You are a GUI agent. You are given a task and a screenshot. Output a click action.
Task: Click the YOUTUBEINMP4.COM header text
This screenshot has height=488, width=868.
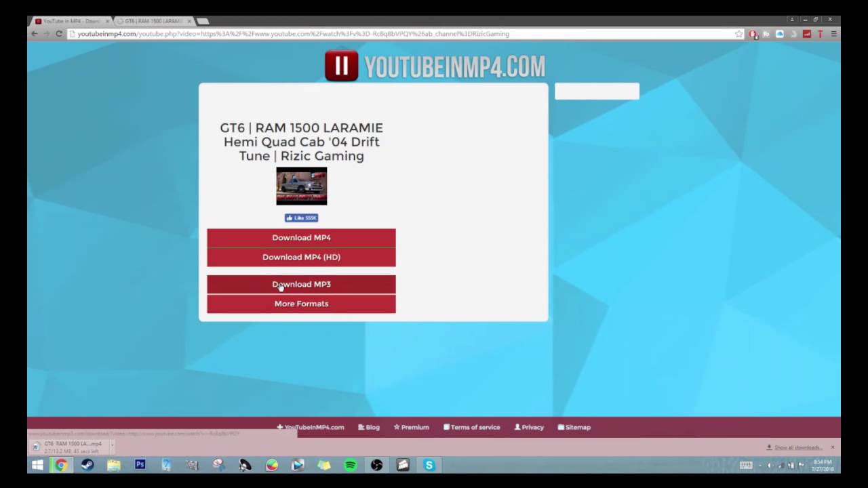pyautogui.click(x=454, y=66)
